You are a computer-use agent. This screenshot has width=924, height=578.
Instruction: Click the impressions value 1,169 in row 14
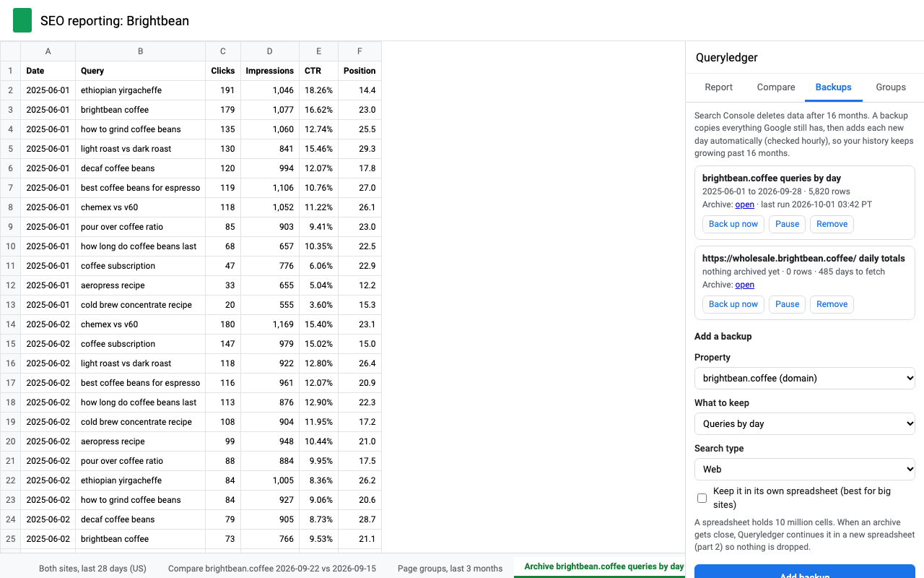click(x=269, y=324)
